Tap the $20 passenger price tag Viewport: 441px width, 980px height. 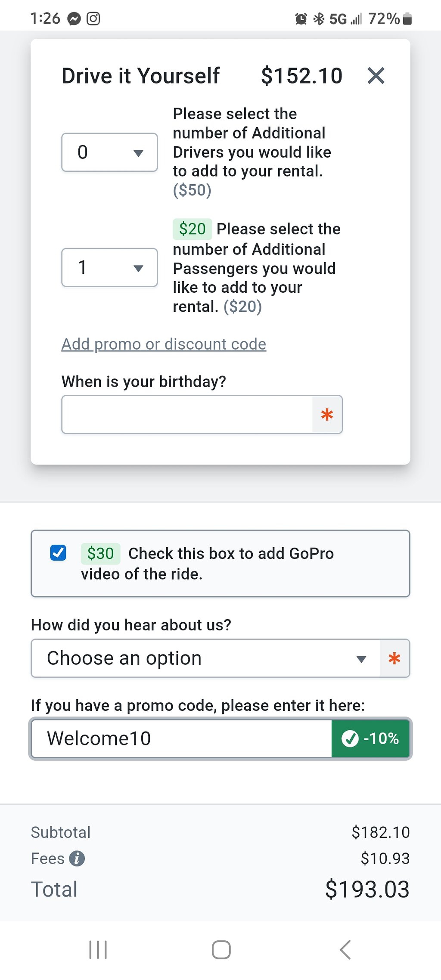click(192, 229)
